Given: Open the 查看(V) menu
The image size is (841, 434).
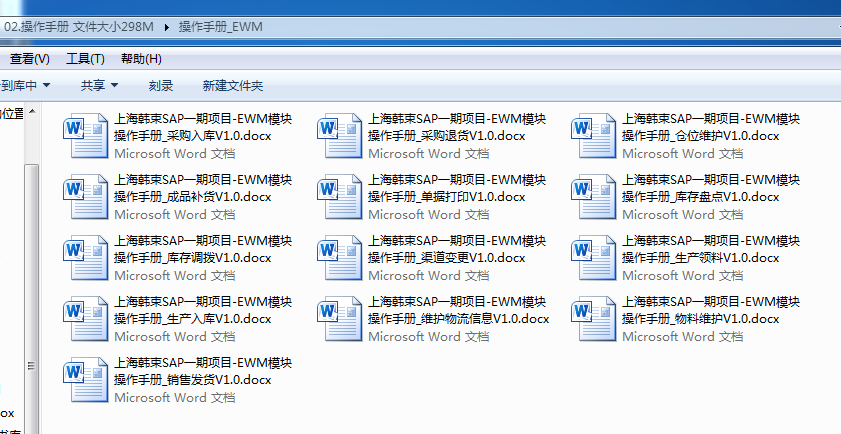Looking at the screenshot, I should 29,59.
